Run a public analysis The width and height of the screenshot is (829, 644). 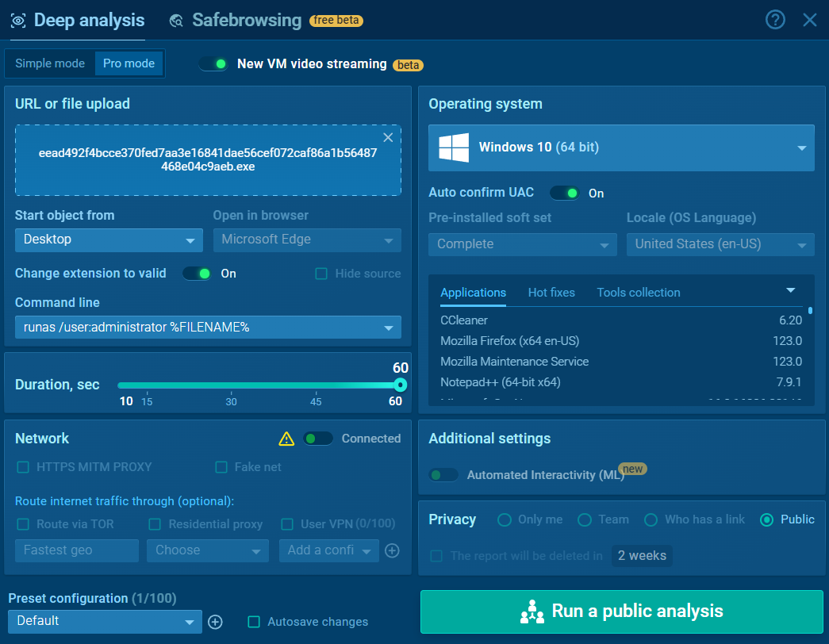click(622, 611)
